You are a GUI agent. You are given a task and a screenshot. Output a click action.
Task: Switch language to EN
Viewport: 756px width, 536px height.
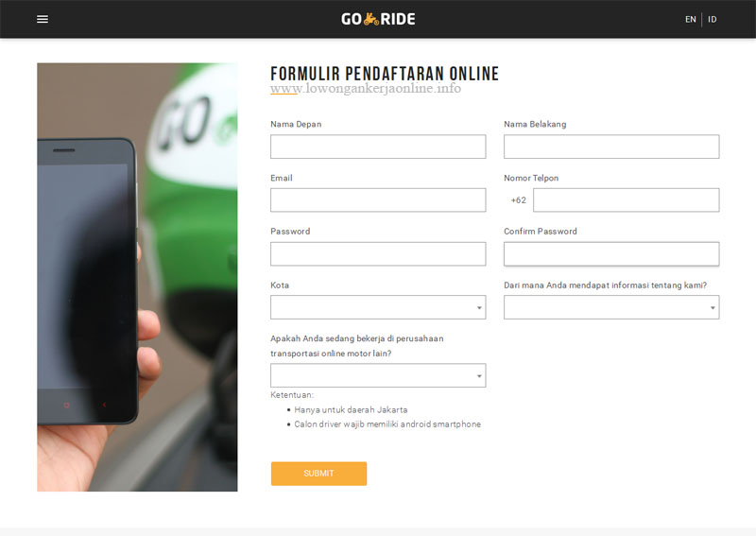[x=691, y=19]
